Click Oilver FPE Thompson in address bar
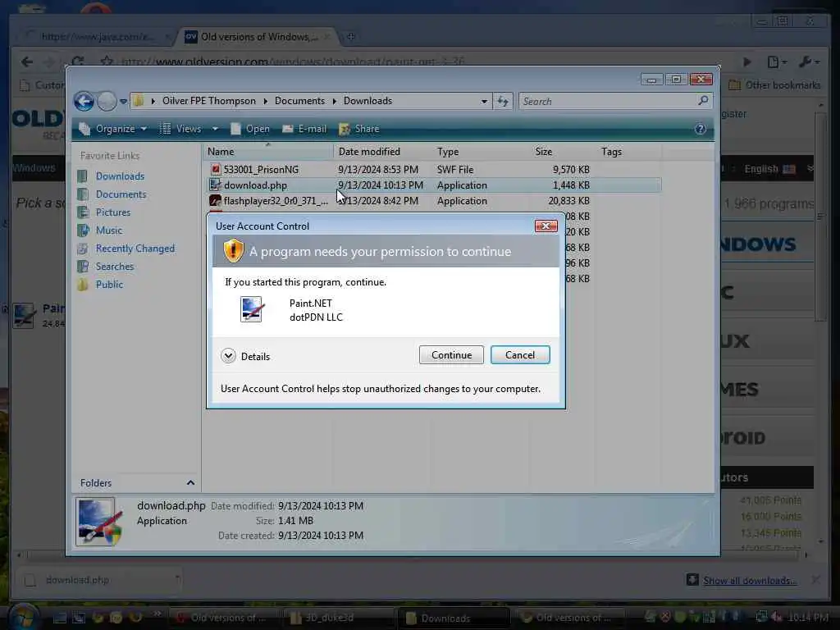Screen dimensions: 840x630 (x=209, y=101)
